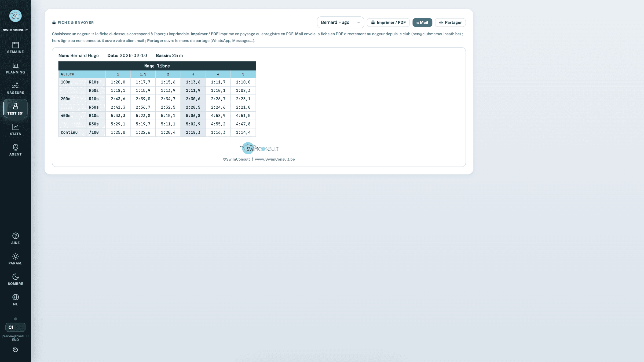Send the sheet with the Mail button
644x362 pixels.
click(422, 23)
